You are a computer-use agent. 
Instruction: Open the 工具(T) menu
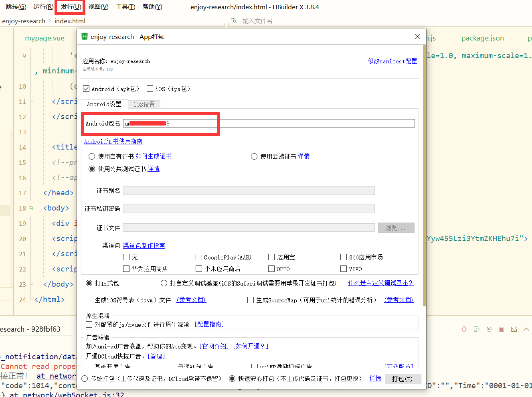point(125,7)
